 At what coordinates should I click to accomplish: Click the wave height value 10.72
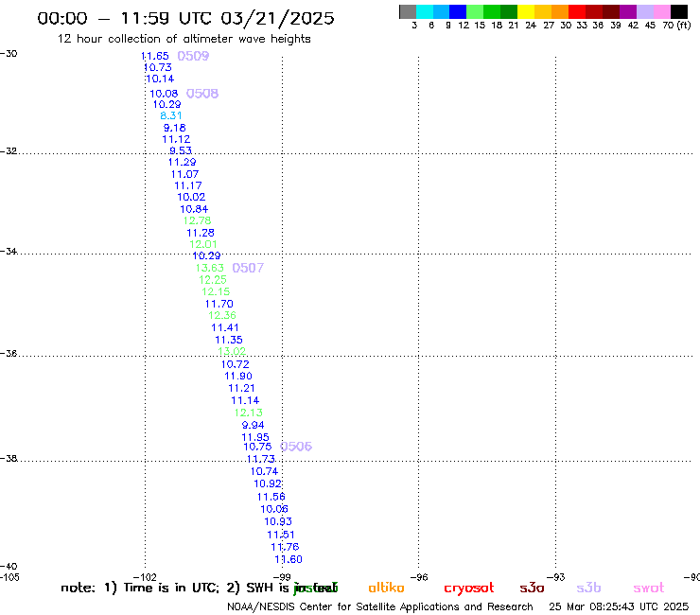tap(236, 364)
